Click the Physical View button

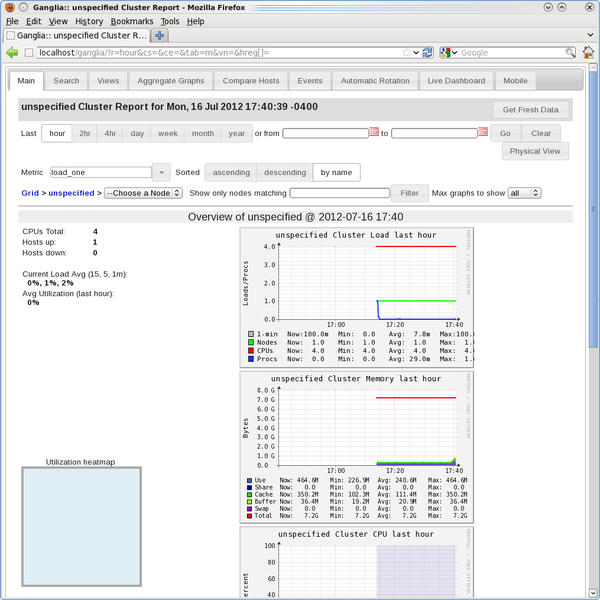(535, 151)
